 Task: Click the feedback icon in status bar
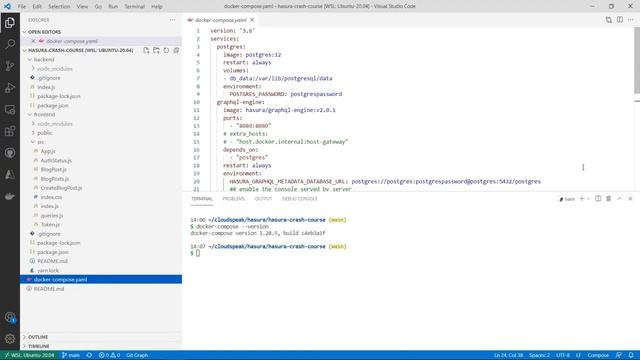(x=619, y=355)
